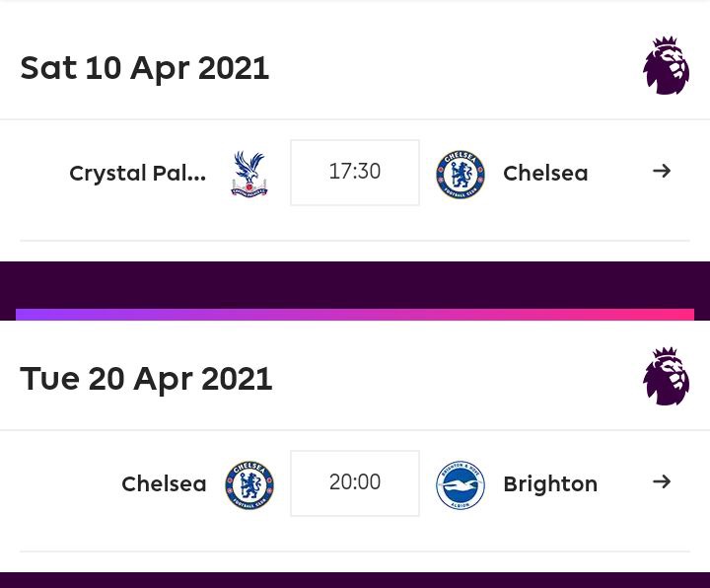Click the Brighton team name
The height and width of the screenshot is (588, 710).
pos(550,484)
